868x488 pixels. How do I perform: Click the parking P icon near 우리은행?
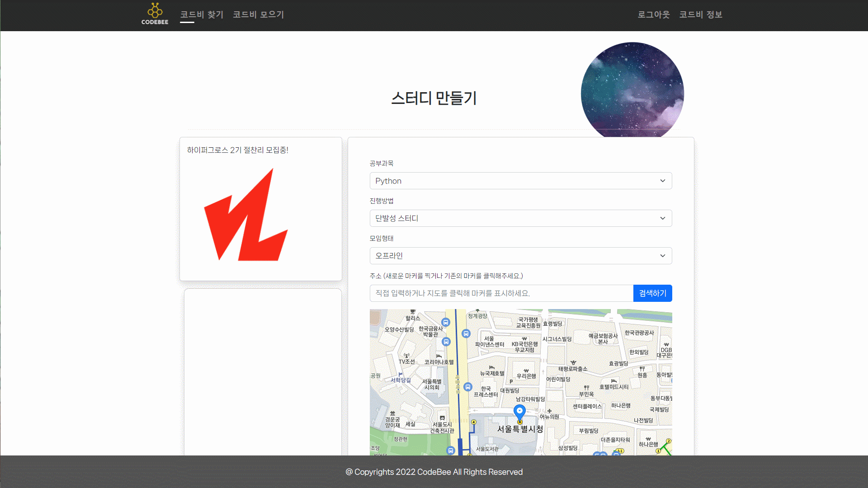[511, 382]
